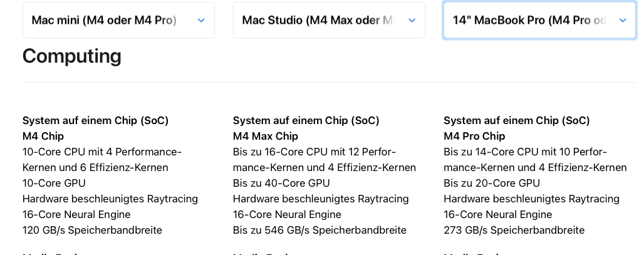
Task: Click the chevron arrow in MacBook Pro selector
Action: 623,20
